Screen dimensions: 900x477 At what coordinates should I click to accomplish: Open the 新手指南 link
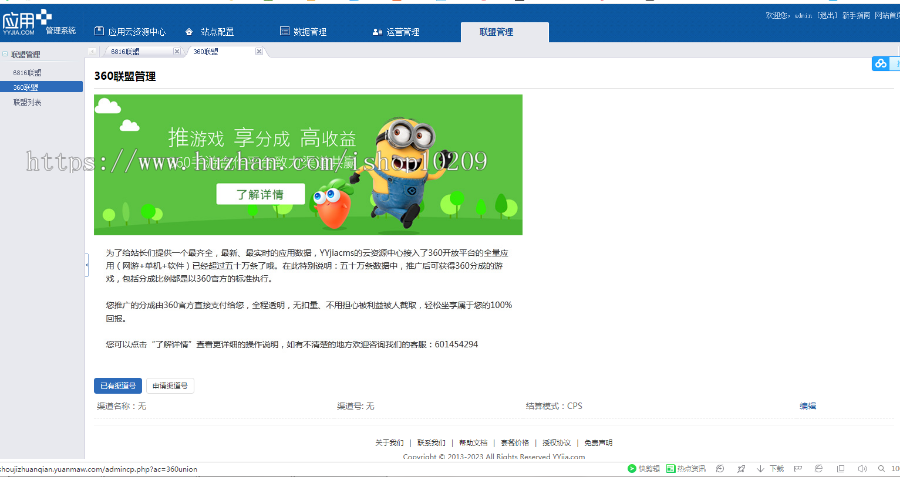[856, 15]
